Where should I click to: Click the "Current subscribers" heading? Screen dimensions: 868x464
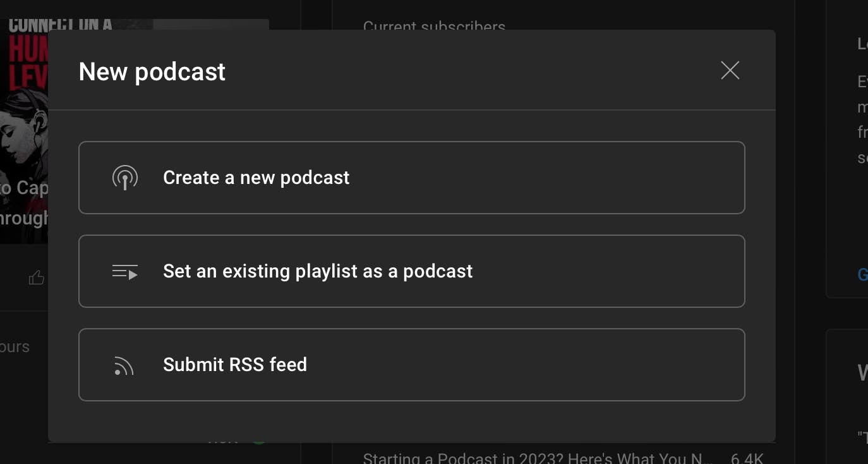434,27
